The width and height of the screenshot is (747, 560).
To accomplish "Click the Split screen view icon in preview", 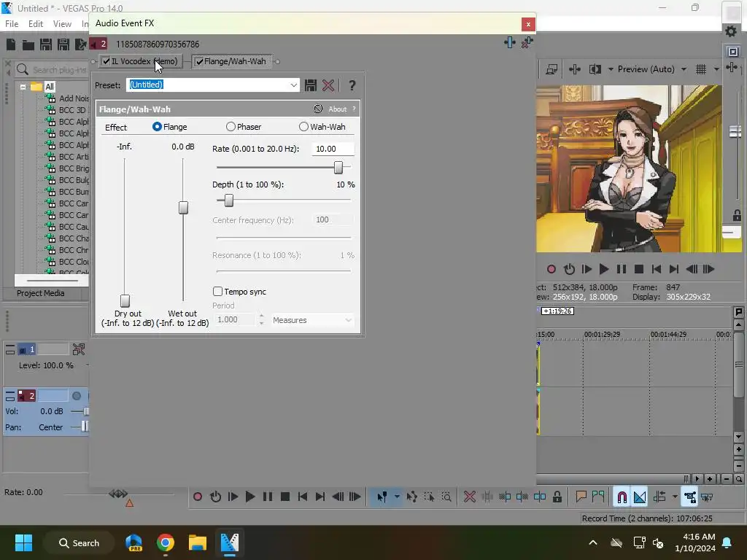I will click(x=595, y=69).
